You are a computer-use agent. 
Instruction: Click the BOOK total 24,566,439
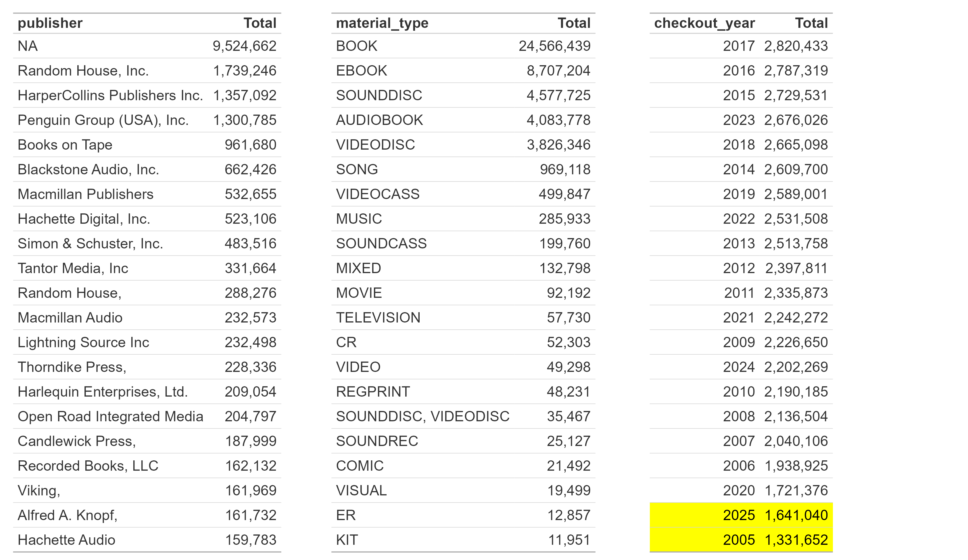(554, 46)
